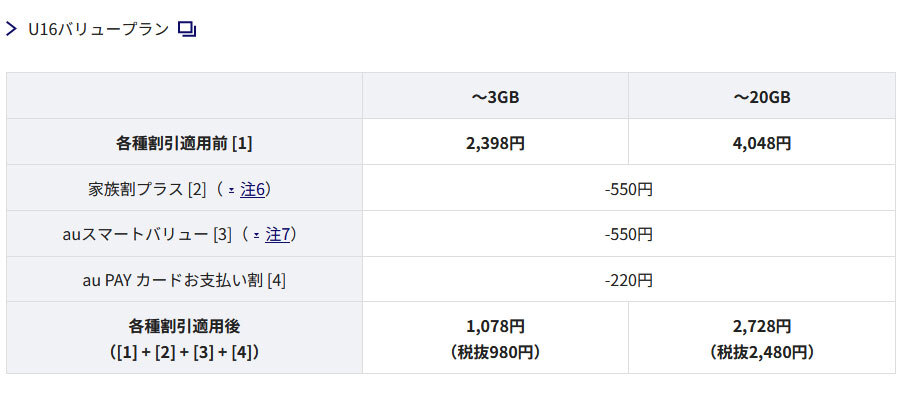Image resolution: width=904 pixels, height=400 pixels.
Task: Follow the 注7 footnote link
Action: [278, 235]
